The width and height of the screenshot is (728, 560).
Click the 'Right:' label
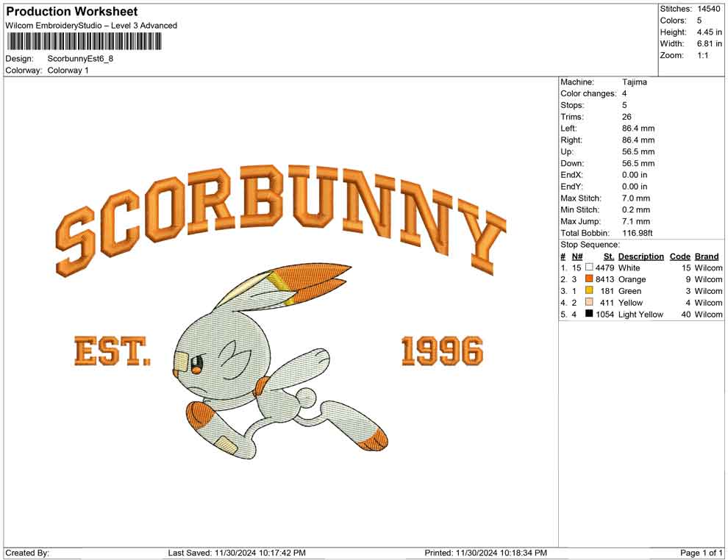point(571,140)
